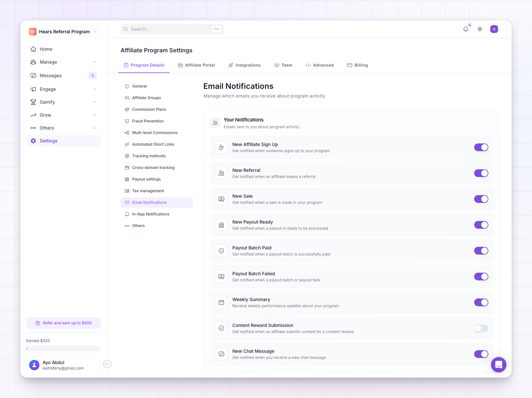Toggle New Payout Ready switch
The height and width of the screenshot is (398, 532).
coord(481,225)
